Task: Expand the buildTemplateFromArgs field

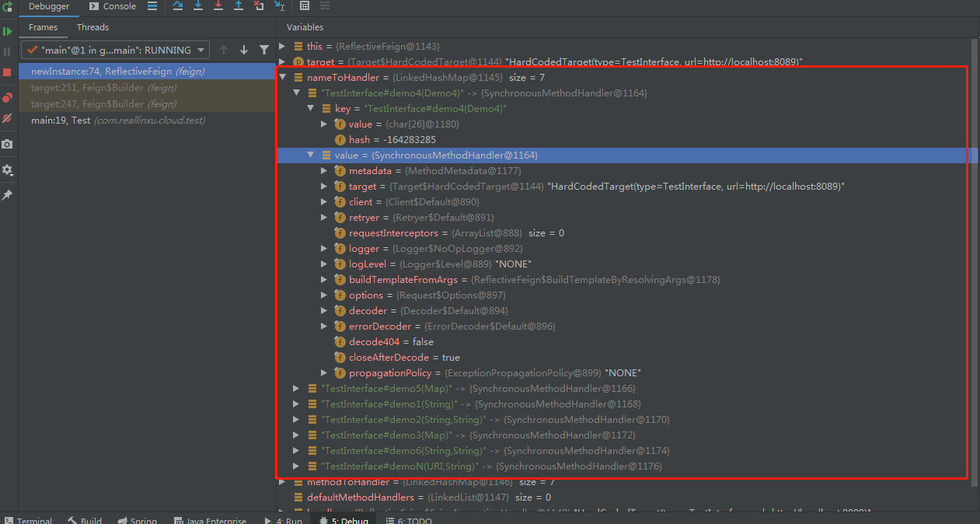Action: (324, 280)
